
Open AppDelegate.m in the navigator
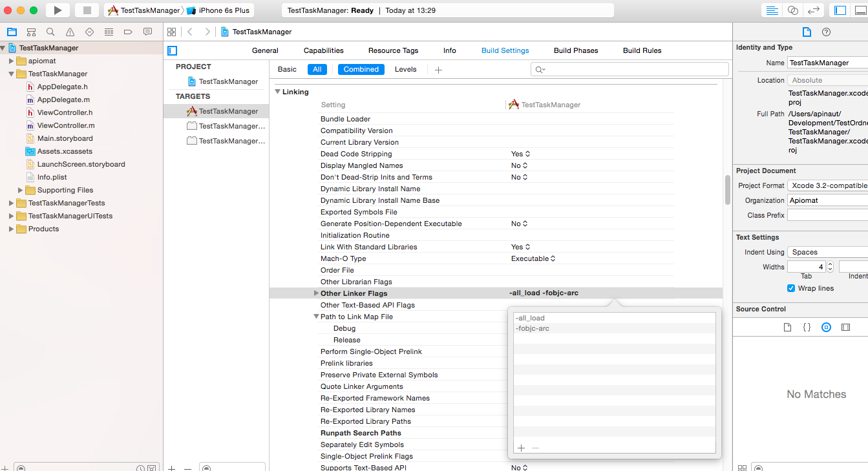pyautogui.click(x=63, y=99)
